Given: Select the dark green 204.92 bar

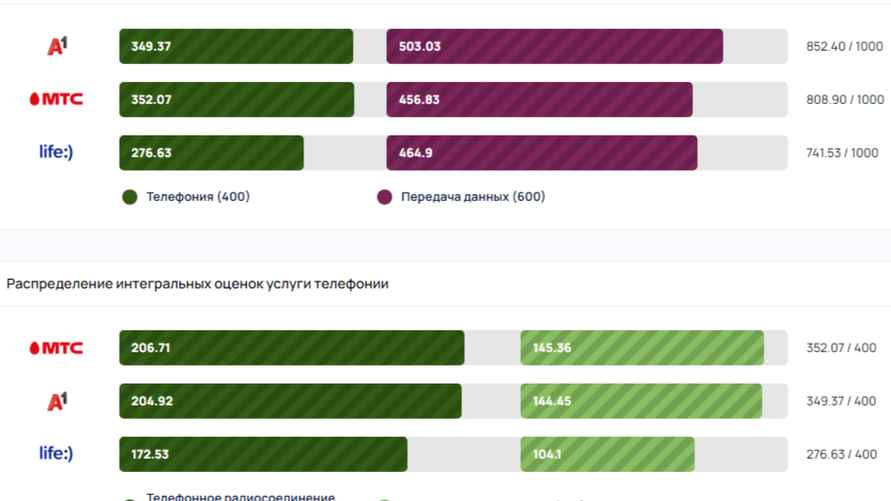Looking at the screenshot, I should (290, 401).
